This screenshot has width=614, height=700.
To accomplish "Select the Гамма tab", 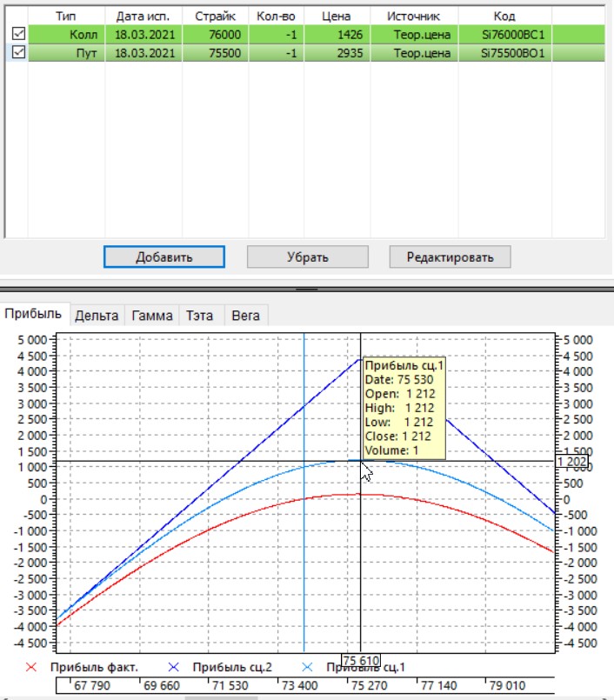I will click(x=152, y=316).
